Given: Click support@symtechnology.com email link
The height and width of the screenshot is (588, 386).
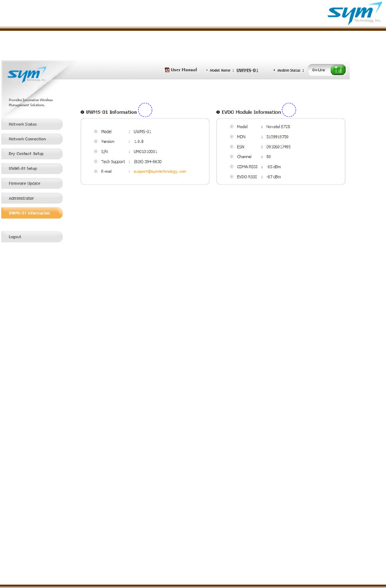Looking at the screenshot, I should (160, 172).
